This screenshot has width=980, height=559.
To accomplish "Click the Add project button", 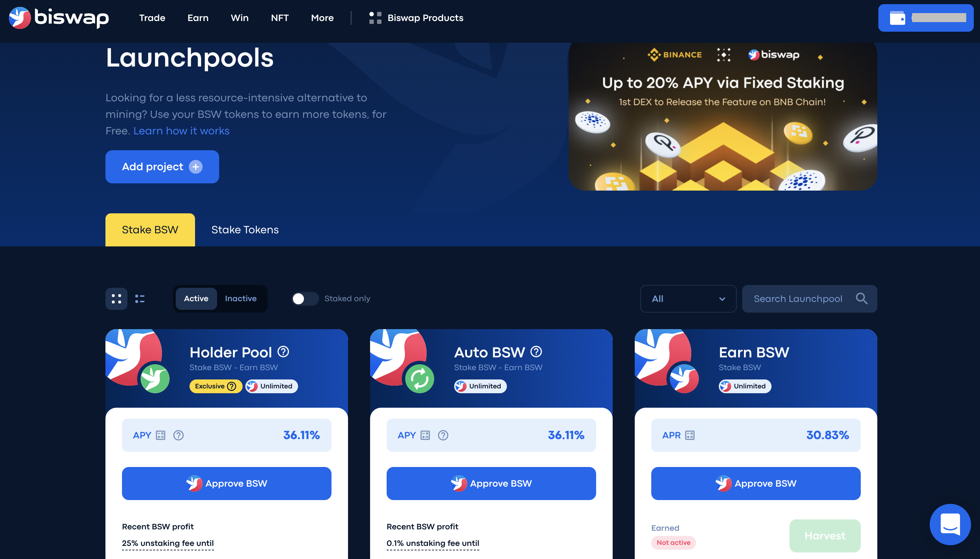I will point(162,167).
